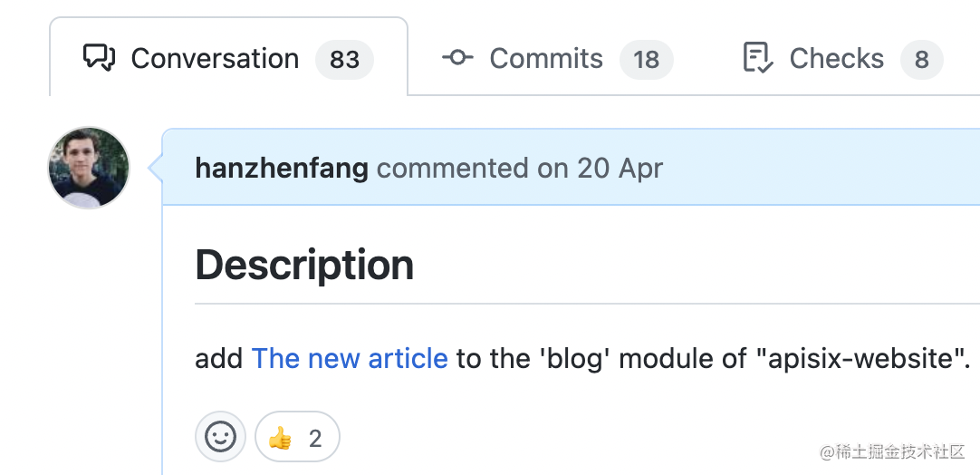Switch to the Commits tab
Viewport: 980px width, 475px height.
point(558,59)
